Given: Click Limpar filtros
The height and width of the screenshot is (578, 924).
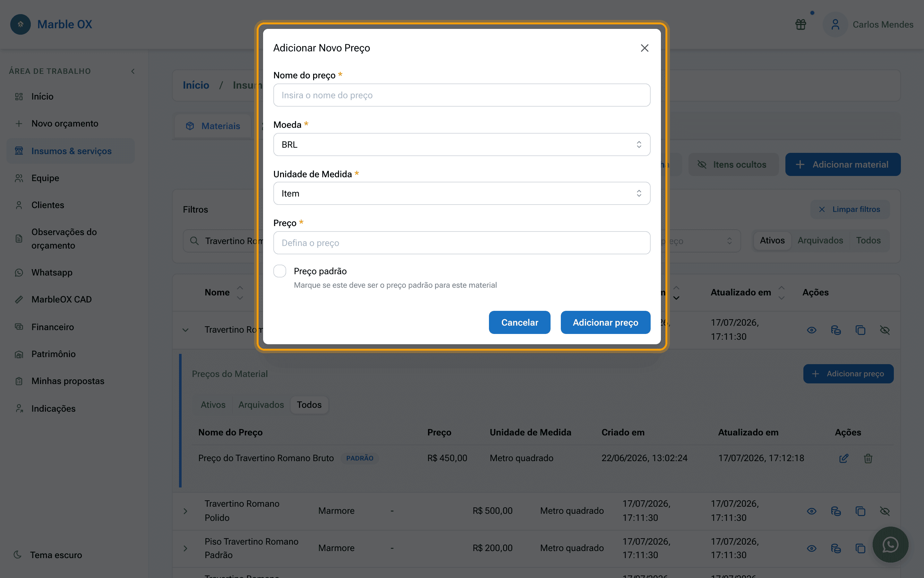Looking at the screenshot, I should coord(850,209).
